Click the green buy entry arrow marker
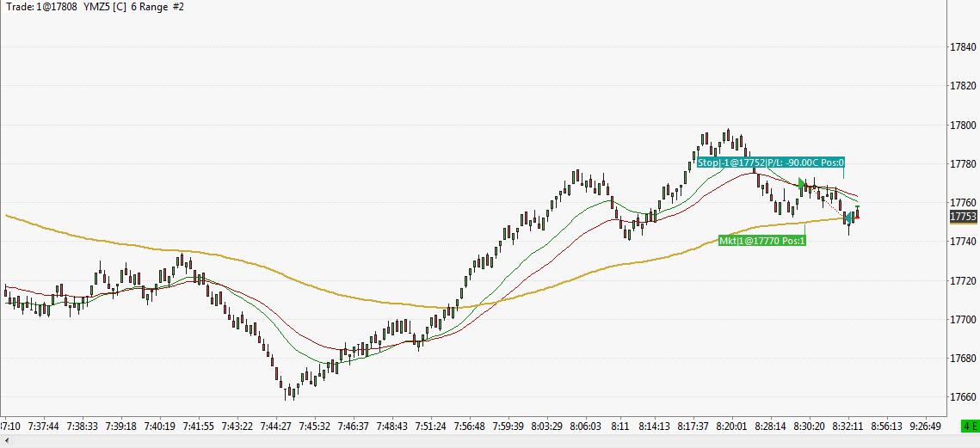This screenshot has height=448, width=980. click(802, 184)
